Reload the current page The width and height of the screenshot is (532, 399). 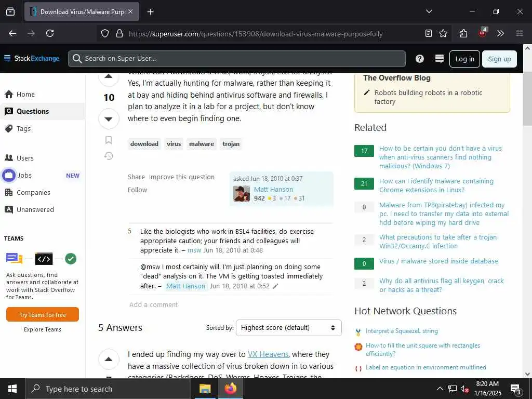[x=50, y=33]
